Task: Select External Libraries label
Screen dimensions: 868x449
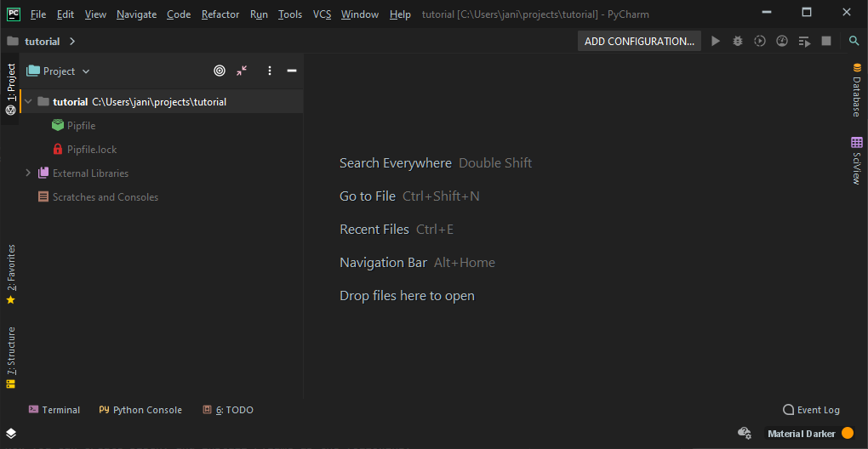Action: (x=90, y=173)
